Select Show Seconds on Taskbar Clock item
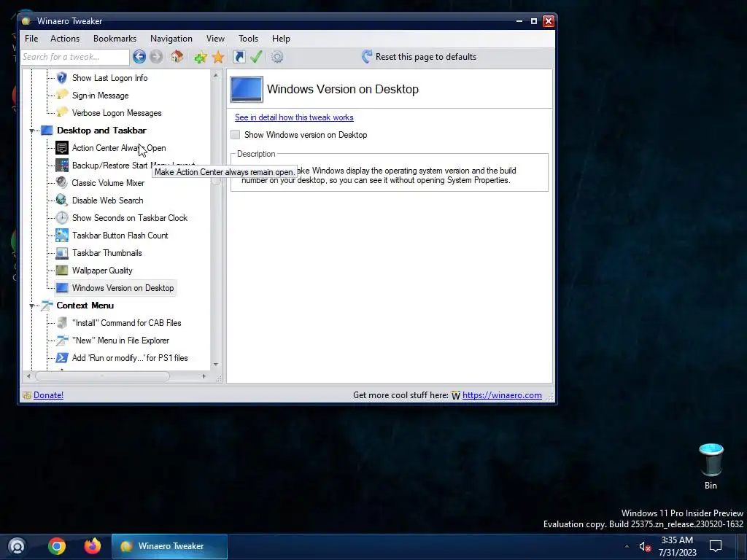 [x=130, y=217]
